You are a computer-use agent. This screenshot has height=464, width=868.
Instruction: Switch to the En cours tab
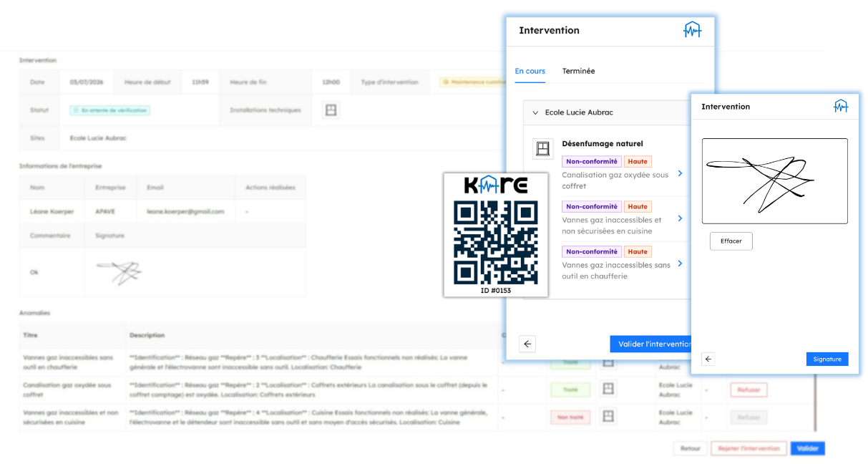pos(530,71)
